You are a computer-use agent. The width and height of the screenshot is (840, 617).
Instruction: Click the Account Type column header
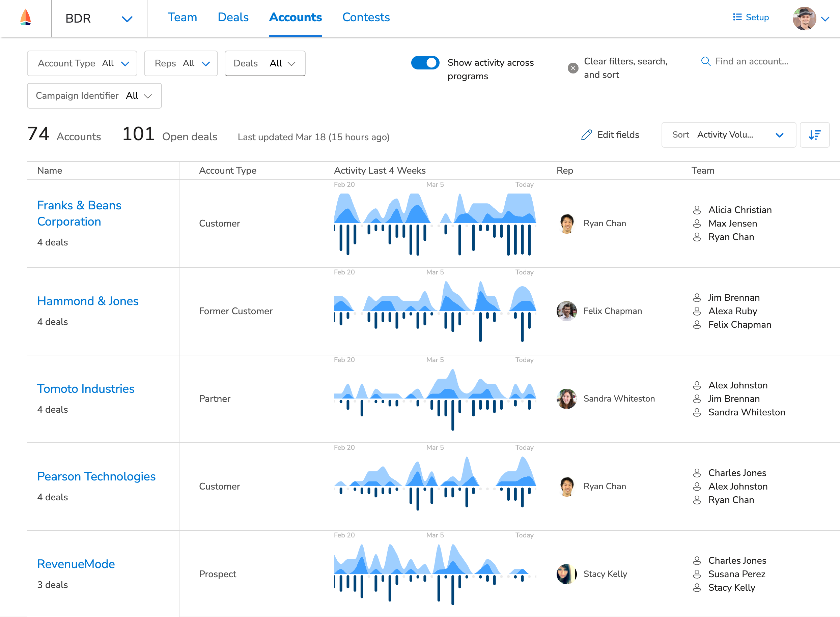click(x=228, y=170)
